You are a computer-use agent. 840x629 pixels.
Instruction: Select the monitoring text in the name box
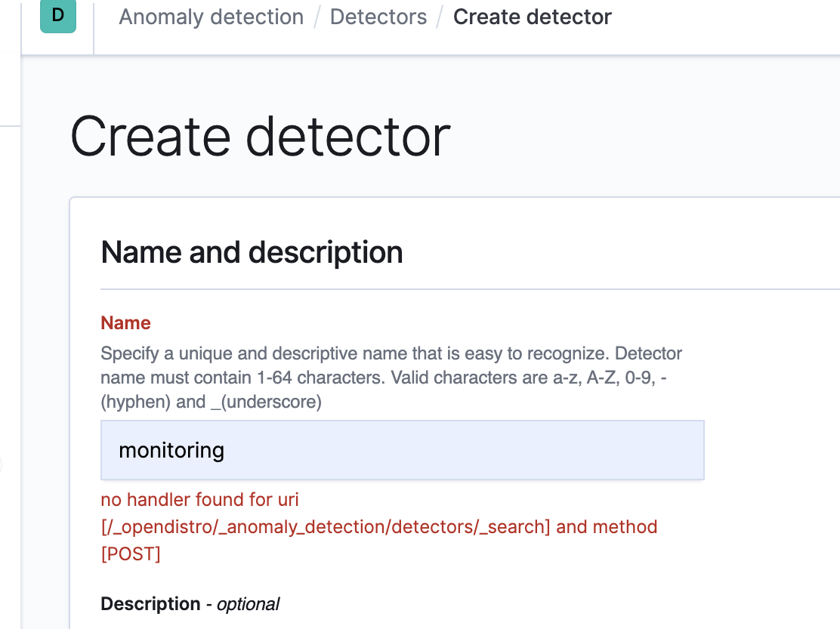(171, 449)
